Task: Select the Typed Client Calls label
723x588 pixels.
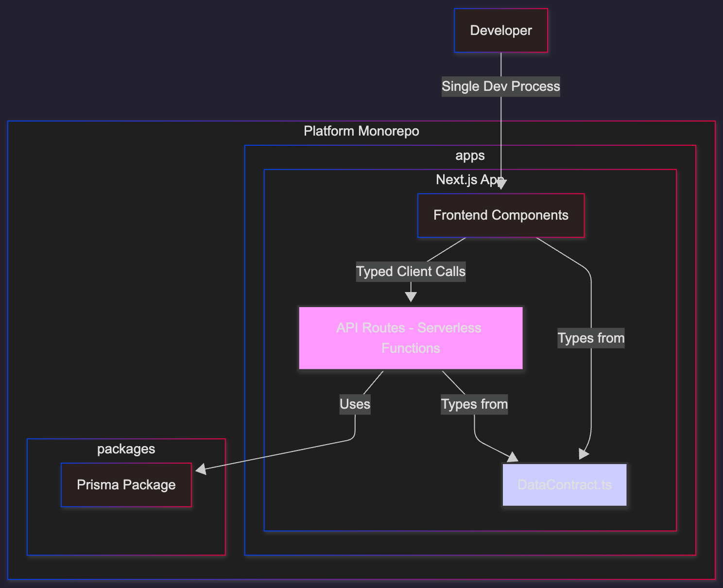Action: coord(411,272)
